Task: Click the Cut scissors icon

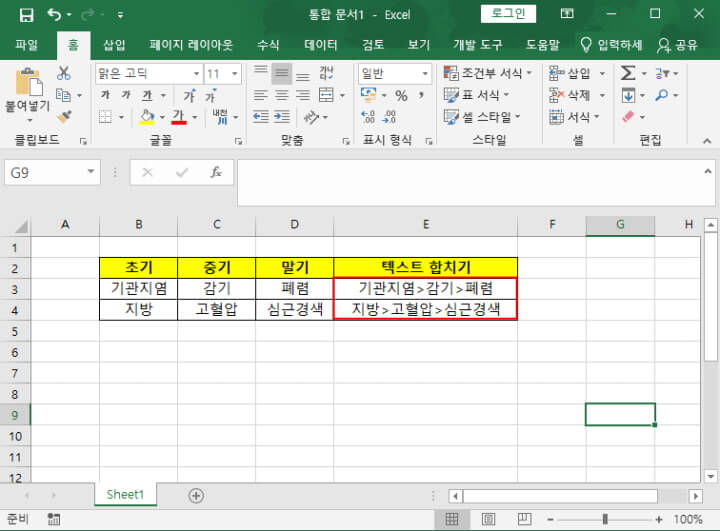Action: click(x=64, y=73)
